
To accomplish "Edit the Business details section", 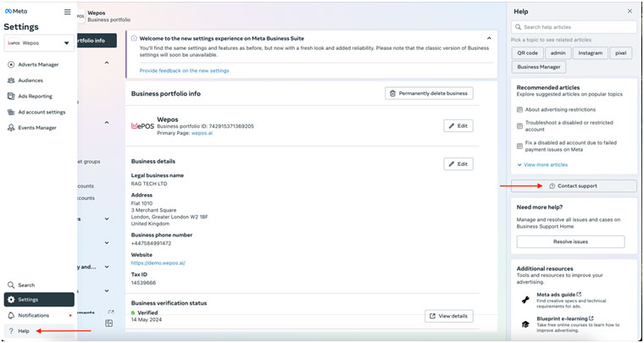I will tap(458, 164).
